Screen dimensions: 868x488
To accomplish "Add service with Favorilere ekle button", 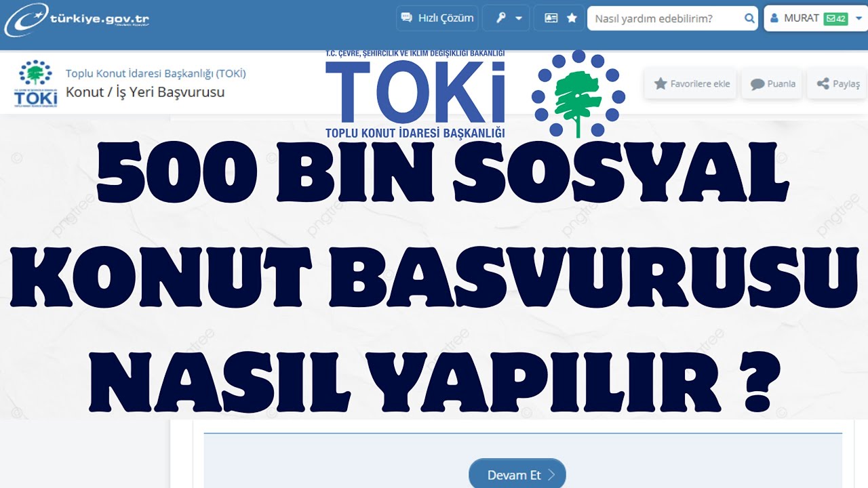I will (690, 84).
